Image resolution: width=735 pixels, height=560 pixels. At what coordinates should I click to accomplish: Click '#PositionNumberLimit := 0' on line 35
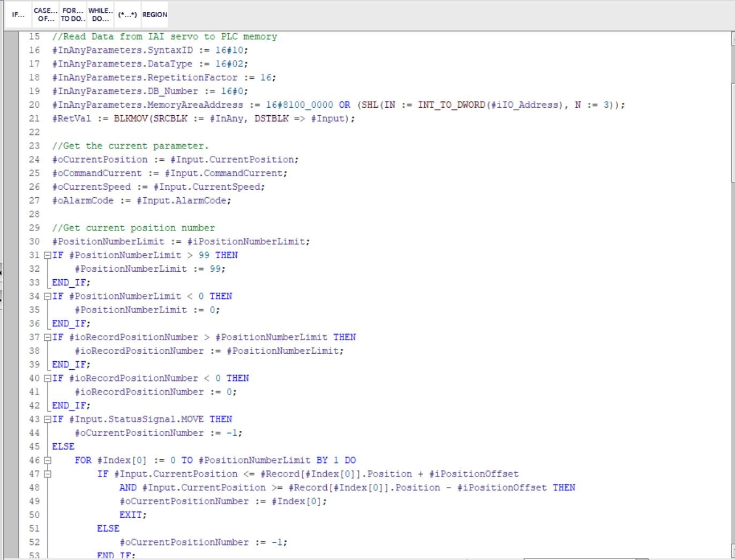[x=145, y=310]
